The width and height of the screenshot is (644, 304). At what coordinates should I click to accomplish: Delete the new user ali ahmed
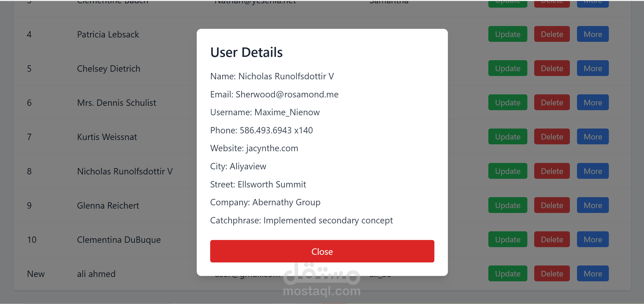(x=552, y=273)
